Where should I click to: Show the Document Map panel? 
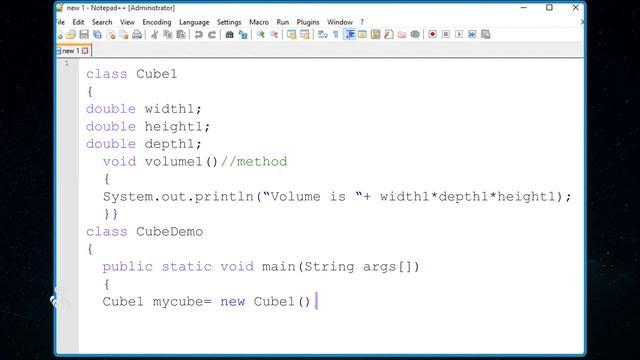(x=376, y=35)
